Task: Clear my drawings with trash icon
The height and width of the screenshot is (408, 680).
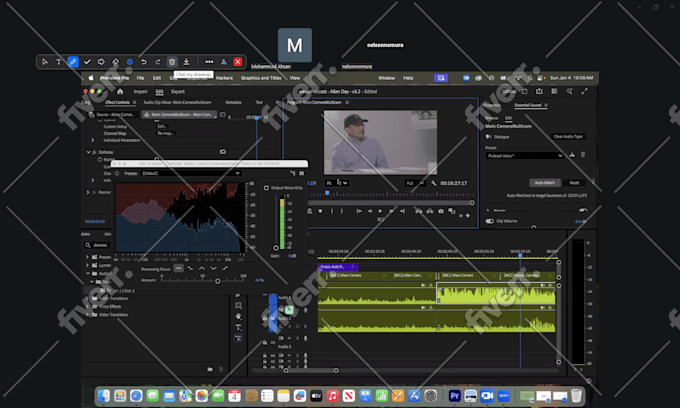Action: 172,62
